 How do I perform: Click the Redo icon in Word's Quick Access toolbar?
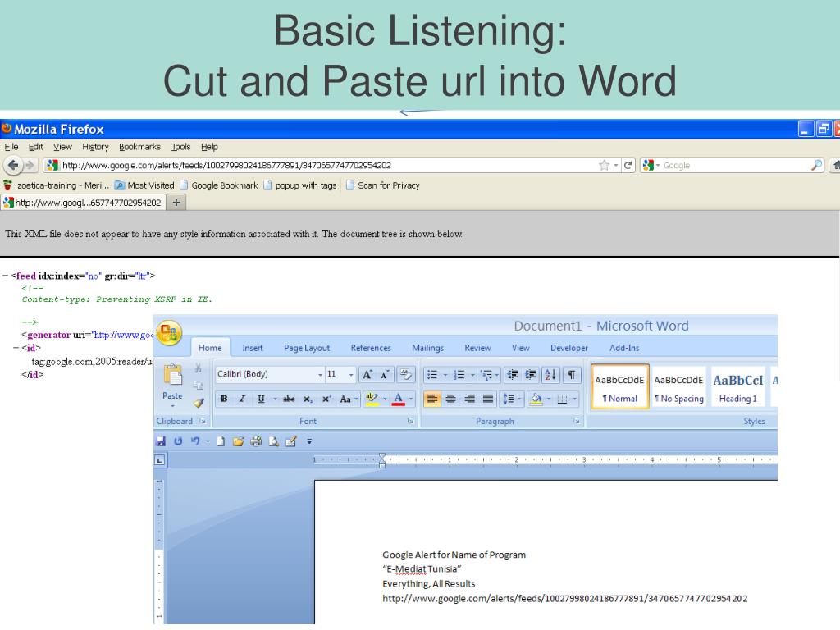[178, 441]
